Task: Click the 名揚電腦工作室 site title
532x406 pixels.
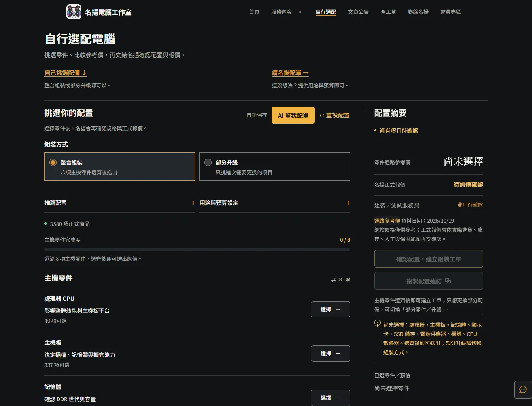Action: [x=108, y=12]
